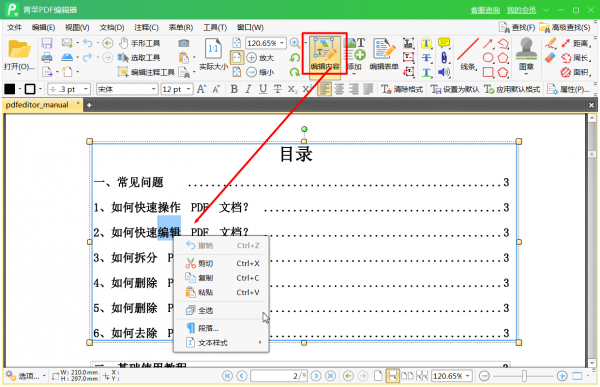
Task: Enable center text alignment
Action: pyautogui.click(x=339, y=89)
